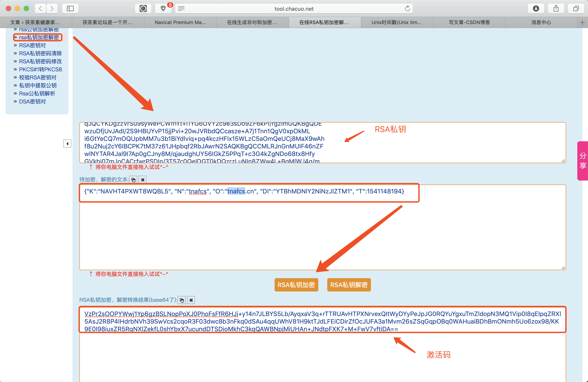Image resolution: width=588 pixels, height=382 pixels.
Task: Open Rsa公私钥解析 sidebar link
Action: [x=37, y=94]
